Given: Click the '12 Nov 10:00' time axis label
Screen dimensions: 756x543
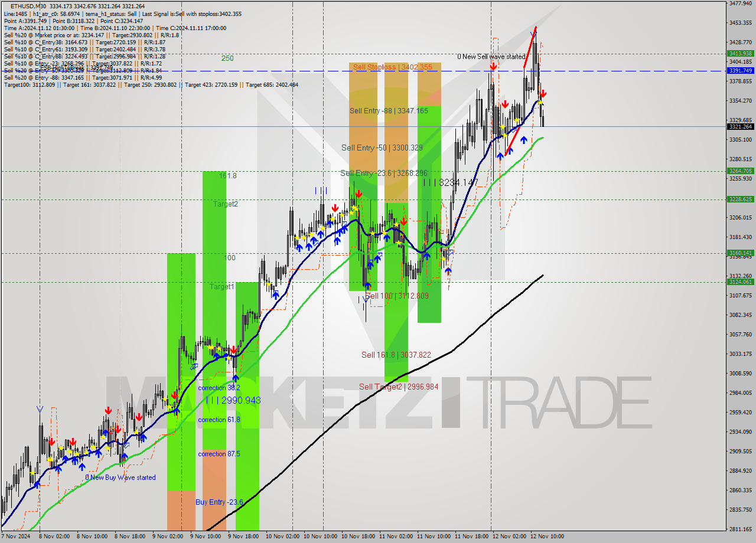Looking at the screenshot, I should [x=546, y=537].
